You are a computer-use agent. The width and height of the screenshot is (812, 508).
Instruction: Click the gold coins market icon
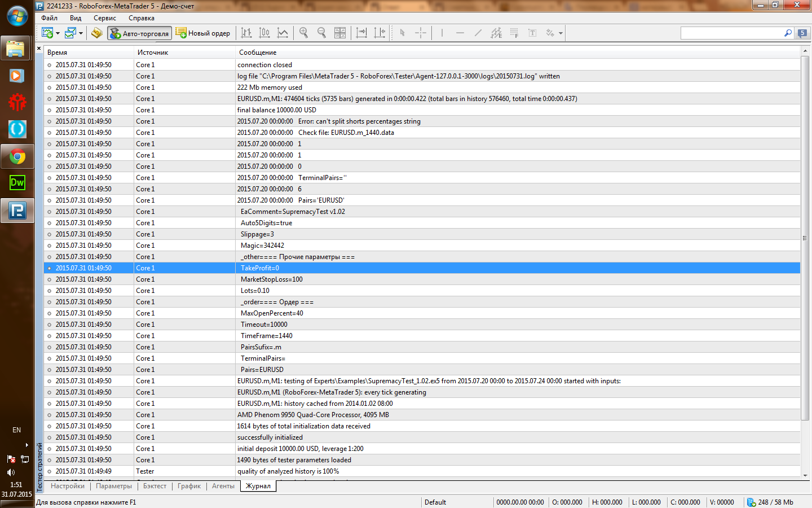[96, 33]
